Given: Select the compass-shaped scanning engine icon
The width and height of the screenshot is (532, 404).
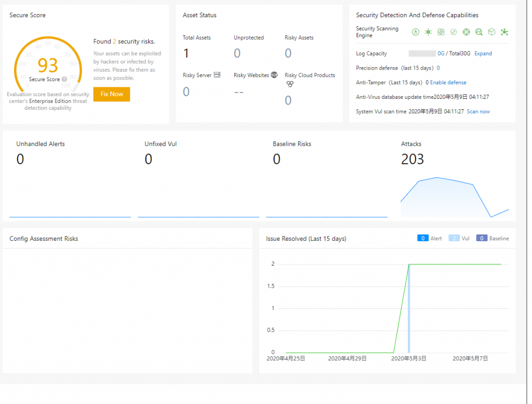Looking at the screenshot, I should [466, 32].
